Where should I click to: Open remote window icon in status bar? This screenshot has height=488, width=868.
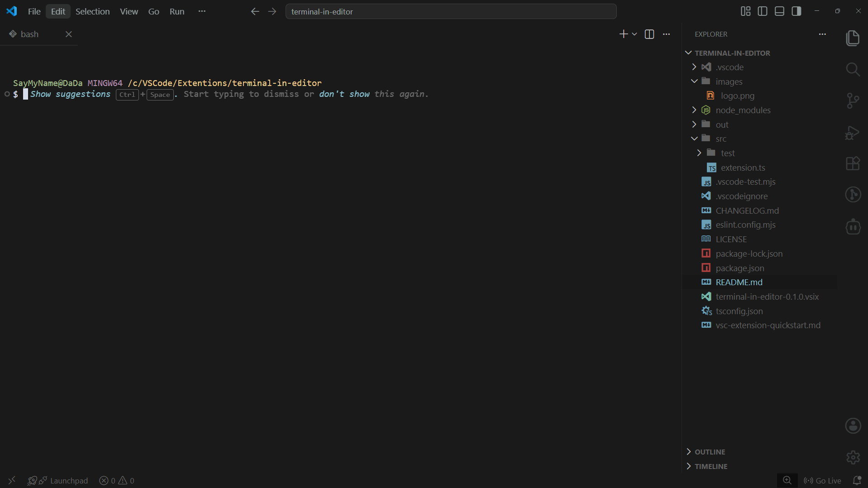[12, 480]
